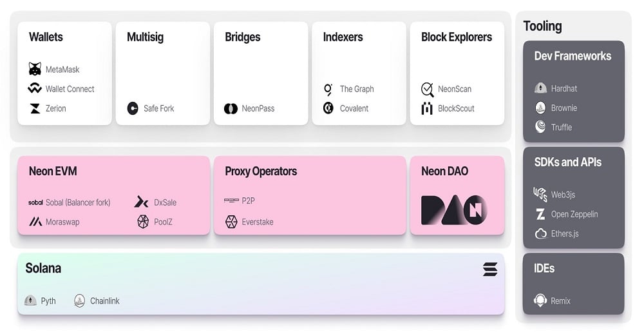Viewport: 644px width, 332px height.
Task: Click the Web3js label in SDKs
Action: click(563, 195)
